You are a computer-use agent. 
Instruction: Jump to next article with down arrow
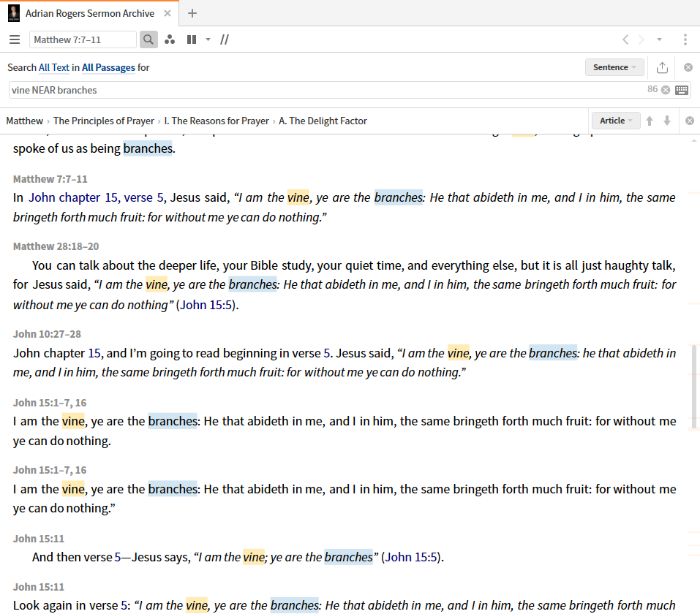(x=667, y=121)
